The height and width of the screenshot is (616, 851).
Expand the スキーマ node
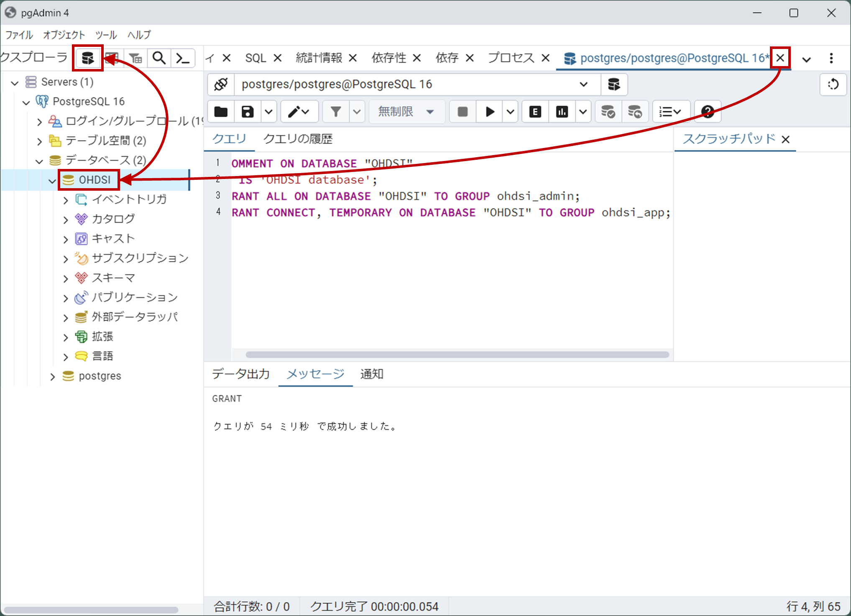65,279
